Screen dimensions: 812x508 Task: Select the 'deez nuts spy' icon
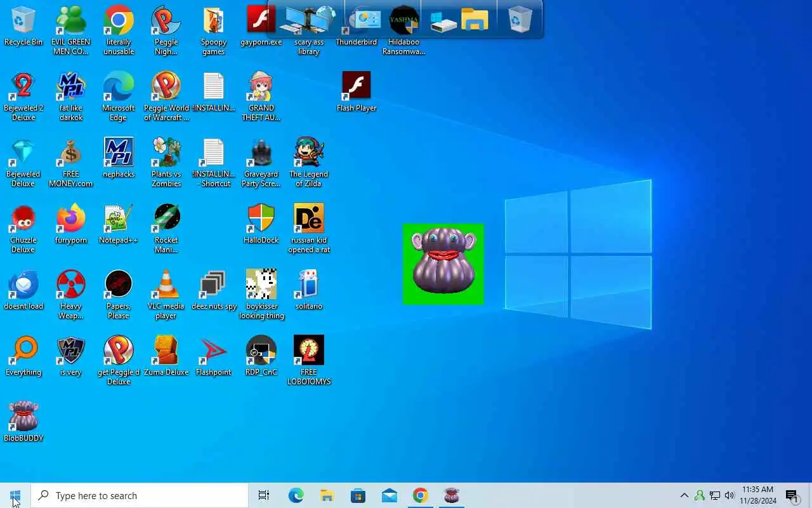click(x=214, y=290)
